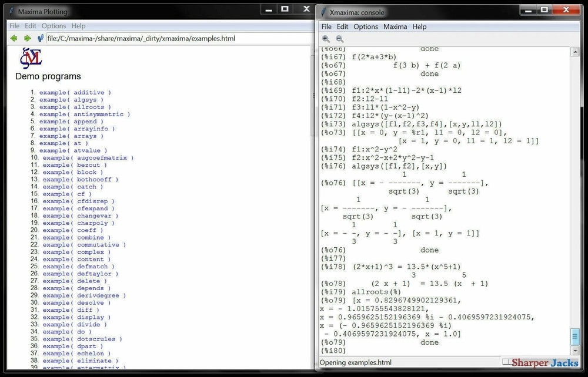588x377 pixels.
Task: Run the example( dotscrules ) demo link
Action: point(82,338)
